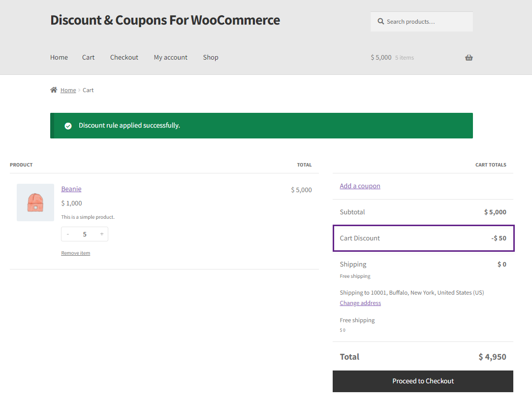Open the Checkout menu item
Image resolution: width=532 pixels, height=404 pixels.
click(x=124, y=58)
